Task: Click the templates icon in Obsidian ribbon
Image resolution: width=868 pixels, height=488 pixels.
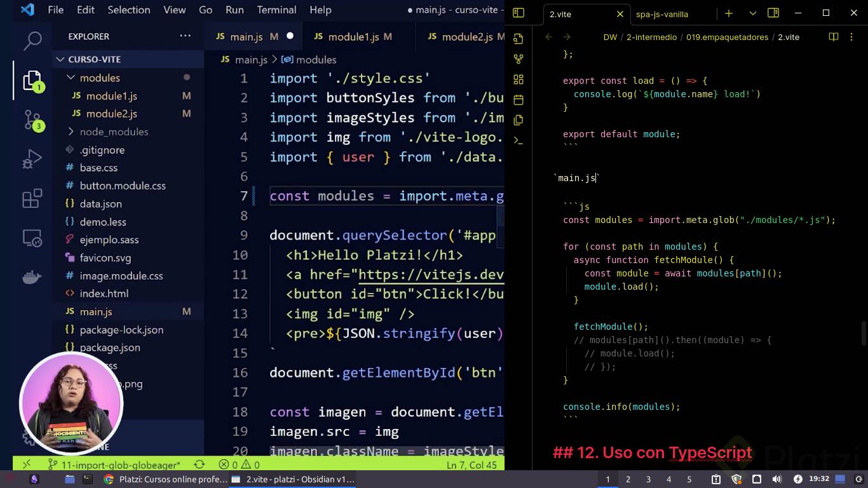Action: [x=519, y=120]
